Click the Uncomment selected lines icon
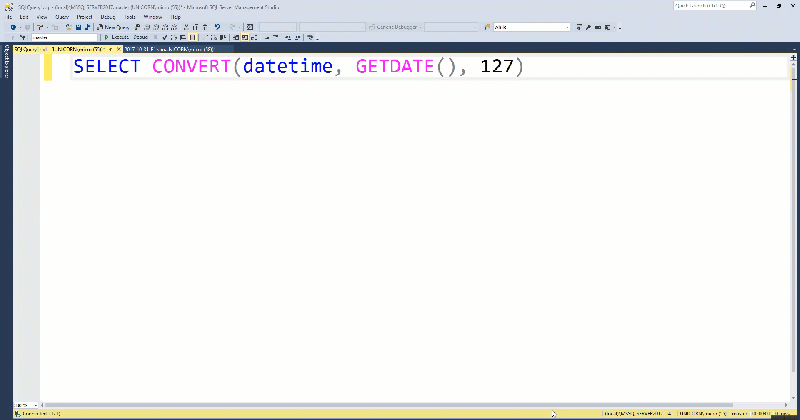 coord(276,37)
